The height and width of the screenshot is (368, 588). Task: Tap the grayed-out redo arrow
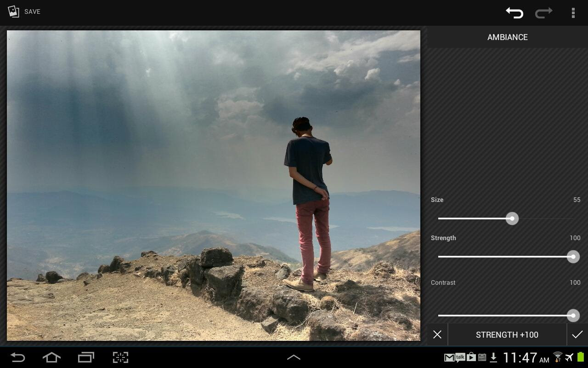tap(543, 13)
